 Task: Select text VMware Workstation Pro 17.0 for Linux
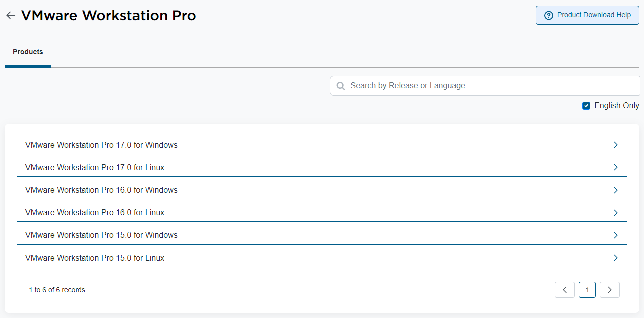tap(95, 168)
